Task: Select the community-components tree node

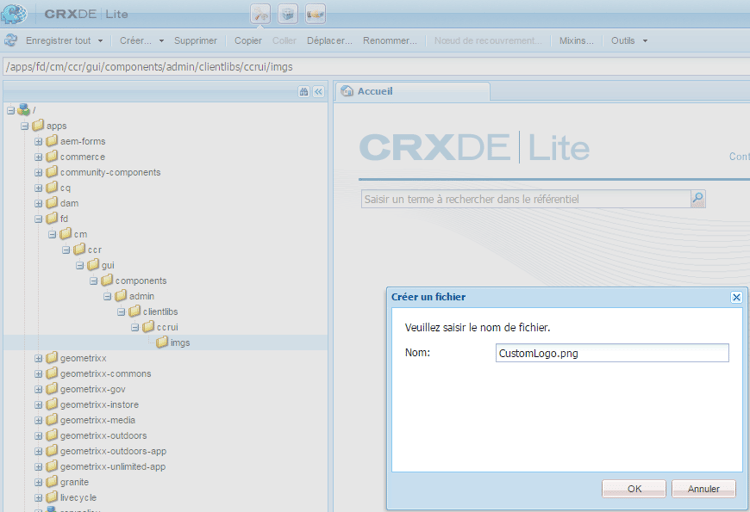Action: pyautogui.click(x=110, y=172)
